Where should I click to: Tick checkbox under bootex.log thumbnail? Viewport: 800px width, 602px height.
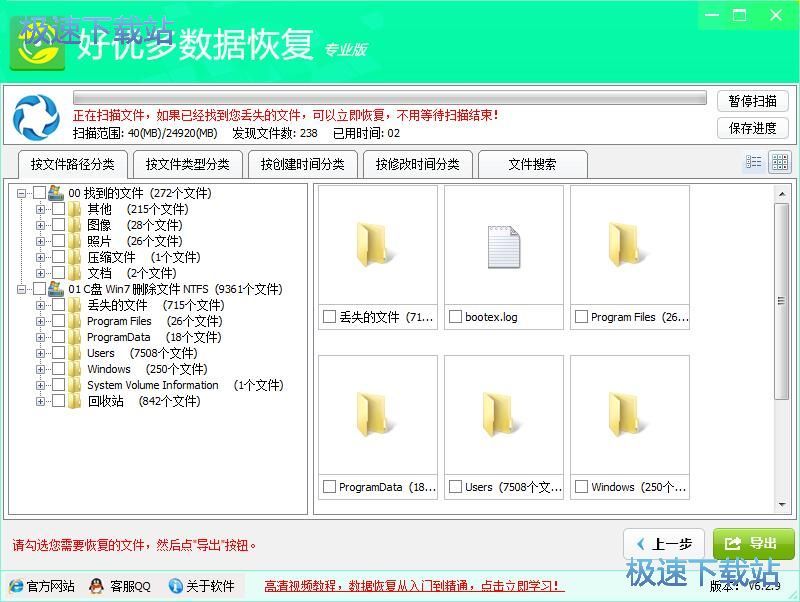455,317
